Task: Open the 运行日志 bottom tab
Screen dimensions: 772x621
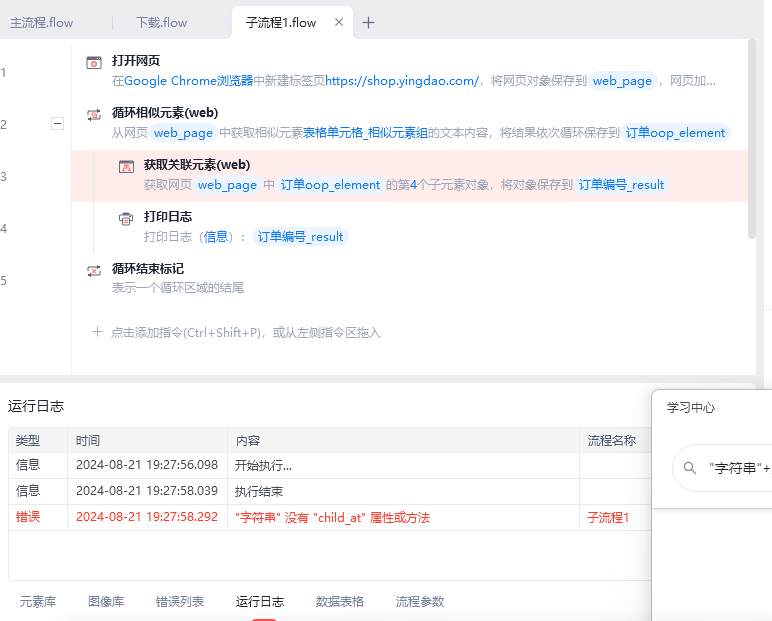Action: pos(260,602)
